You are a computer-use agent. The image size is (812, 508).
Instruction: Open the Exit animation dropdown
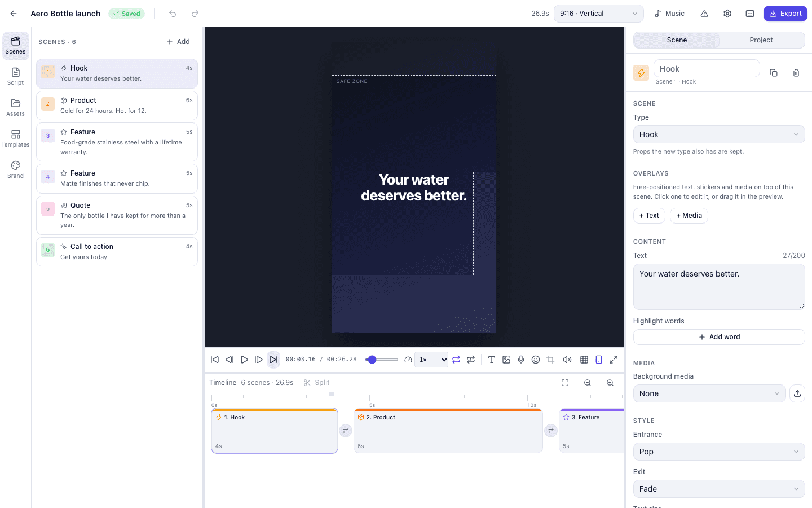719,489
